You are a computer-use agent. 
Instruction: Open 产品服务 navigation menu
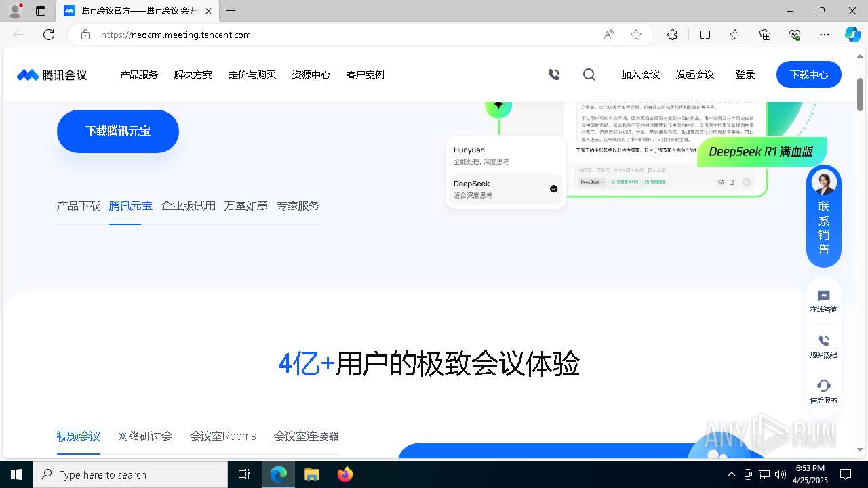pyautogui.click(x=139, y=75)
